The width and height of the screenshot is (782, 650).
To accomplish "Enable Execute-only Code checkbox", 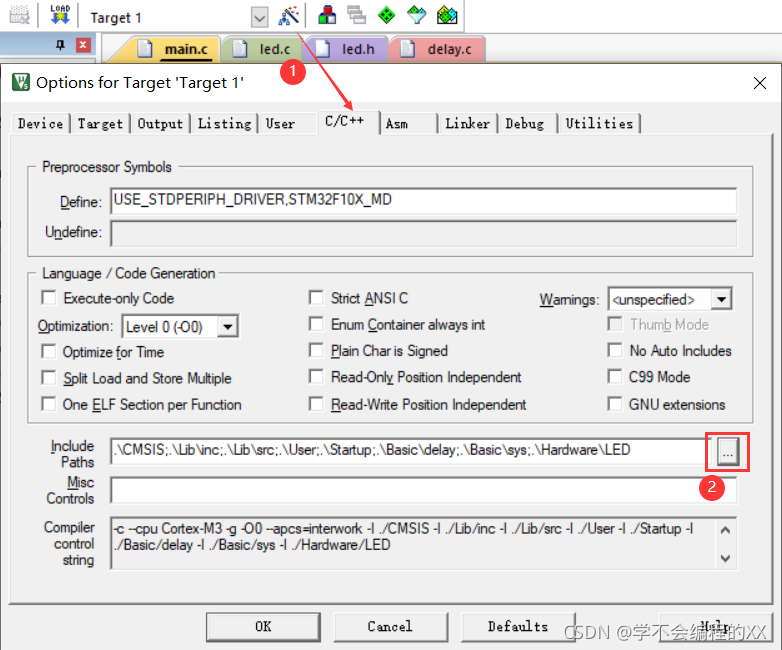I will point(49,298).
